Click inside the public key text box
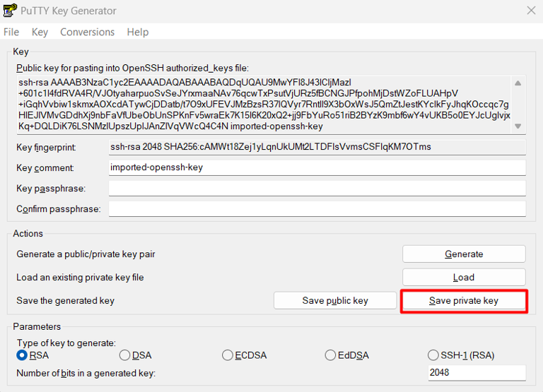 [264, 105]
